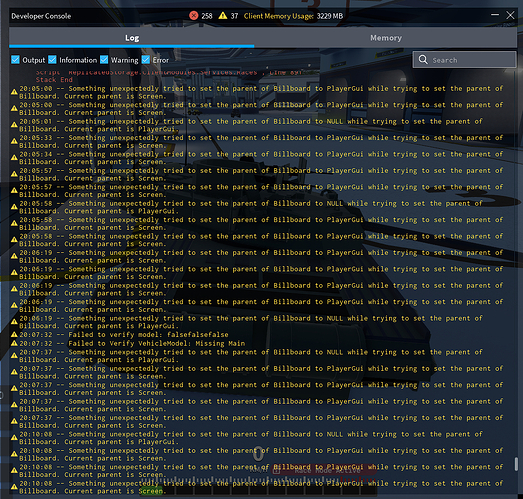Click the Search input field
Image resolution: width=523 pixels, height=499 pixels.
point(464,60)
